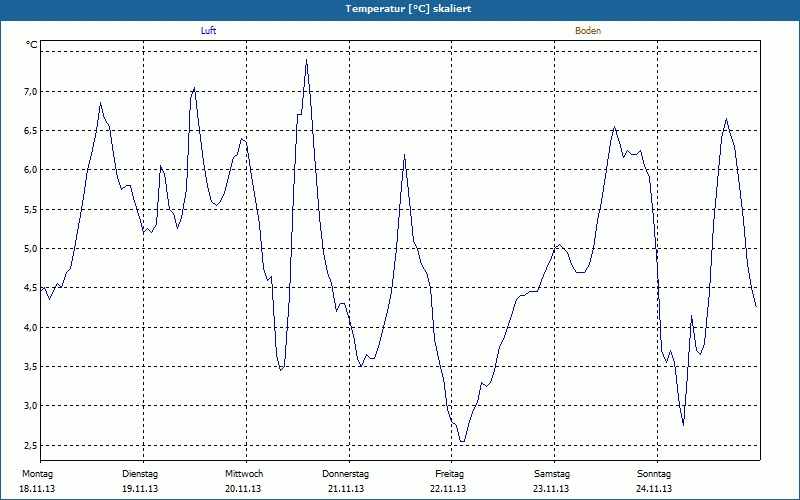
Task: Select the Boden legend label
Action: click(588, 31)
